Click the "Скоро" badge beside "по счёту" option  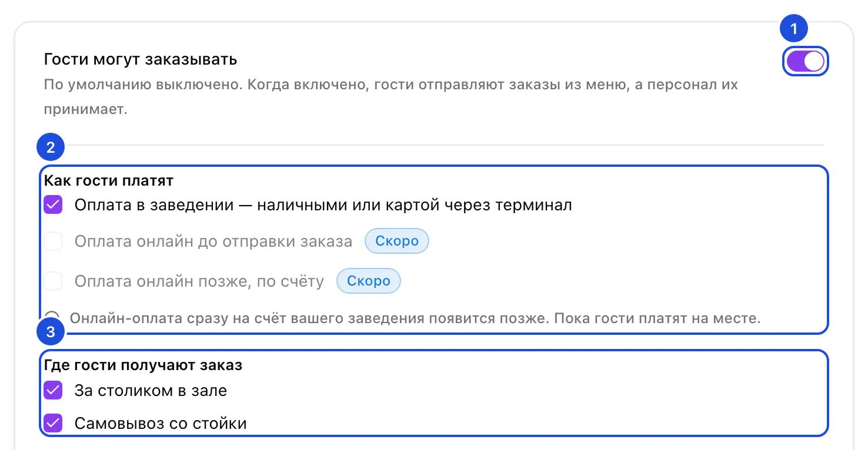(369, 281)
